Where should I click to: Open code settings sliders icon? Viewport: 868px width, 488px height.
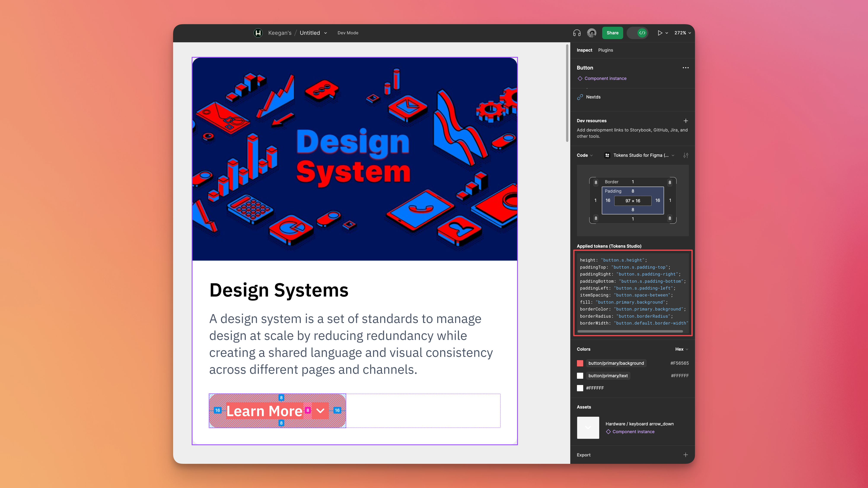pos(685,155)
